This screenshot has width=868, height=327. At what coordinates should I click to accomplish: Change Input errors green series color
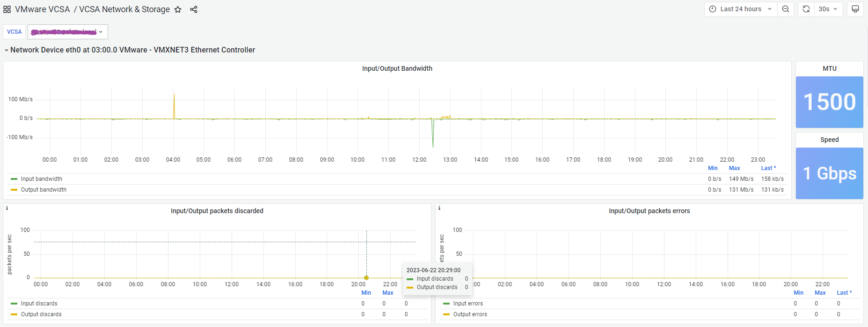(446, 304)
